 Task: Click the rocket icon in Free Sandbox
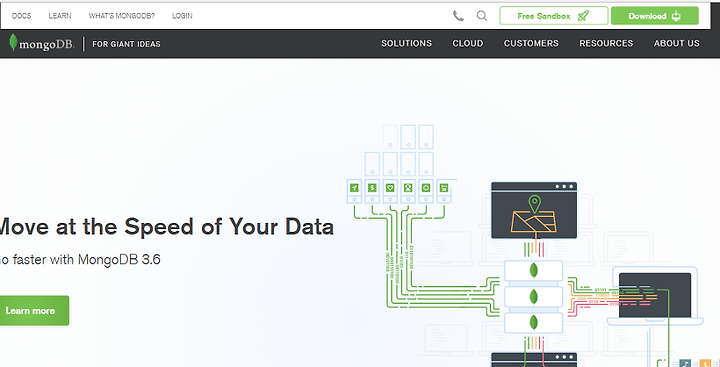[x=583, y=16]
